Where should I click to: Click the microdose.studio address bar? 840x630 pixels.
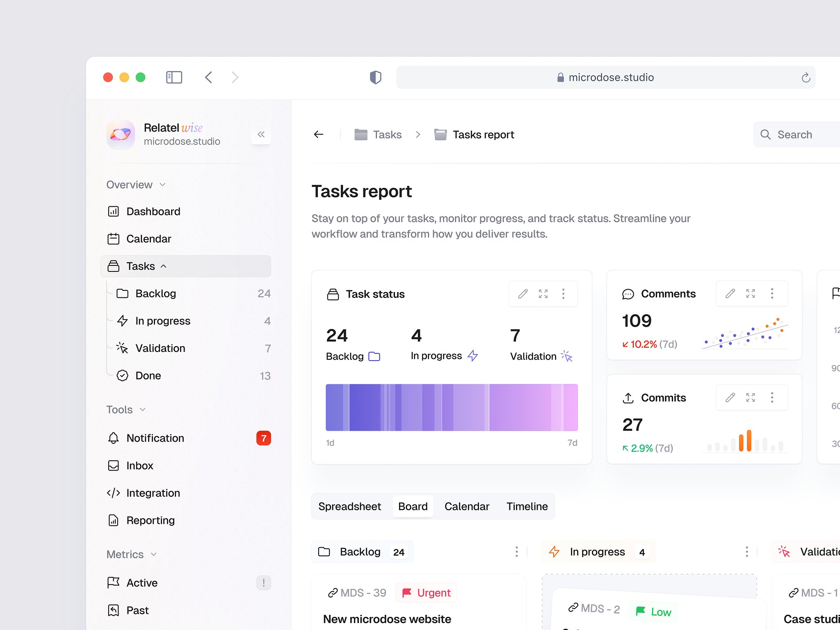(605, 77)
